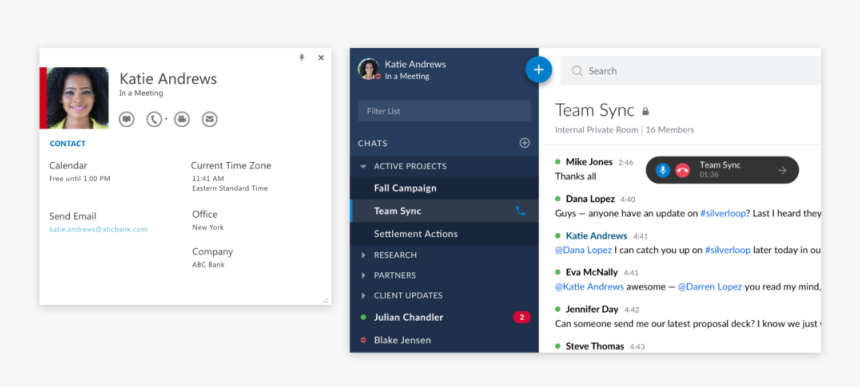Add a new chat with the plus circle

[x=525, y=143]
